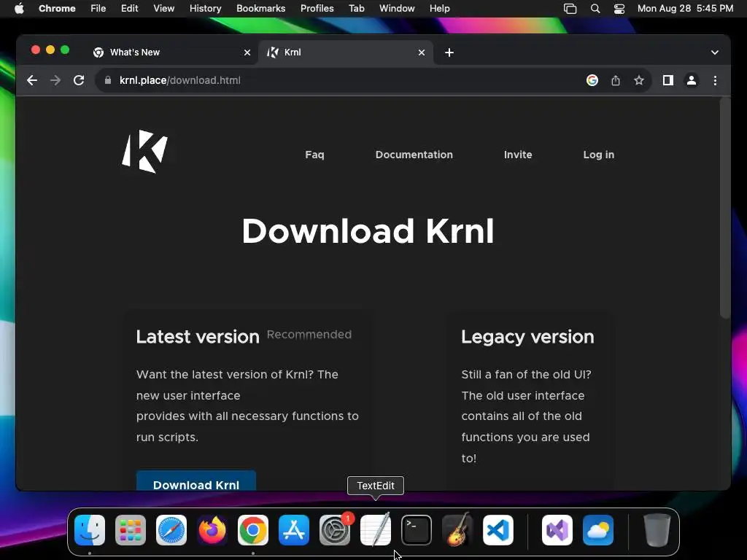Launch TextEdit from the Dock
Viewport: 747px width, 560px height.
click(376, 529)
